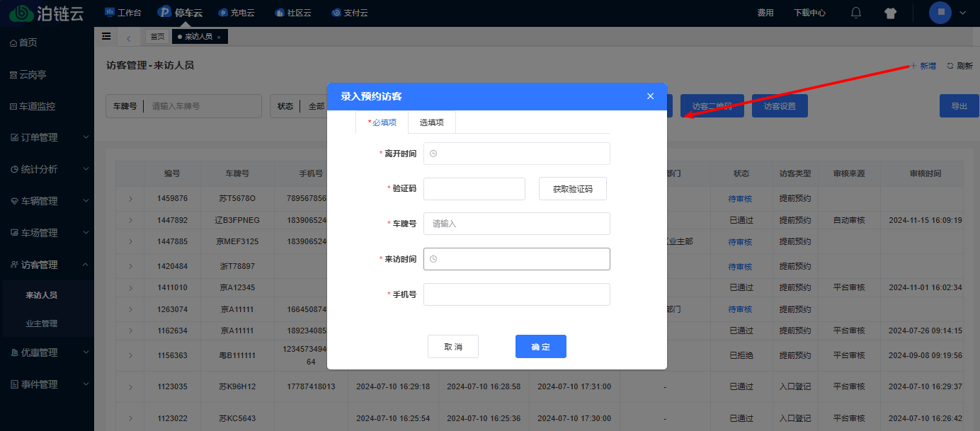Close the 录入预约访客 dialog
Image resolution: width=980 pixels, height=431 pixels.
pyautogui.click(x=650, y=96)
